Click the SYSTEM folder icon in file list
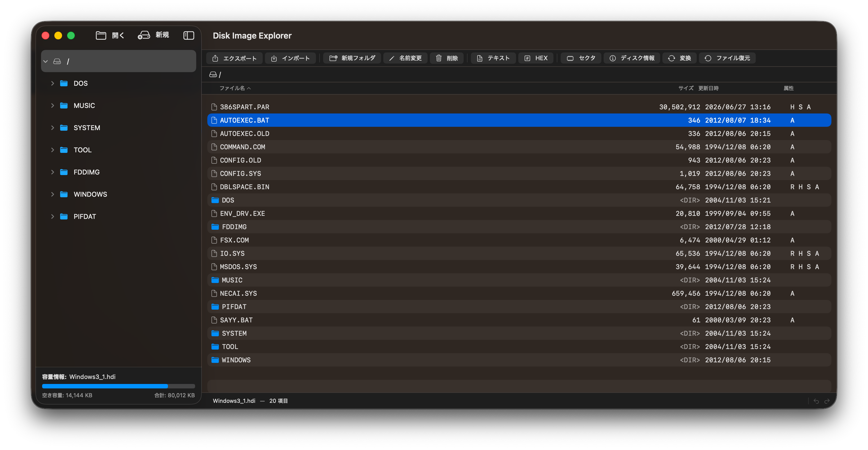 pyautogui.click(x=215, y=333)
